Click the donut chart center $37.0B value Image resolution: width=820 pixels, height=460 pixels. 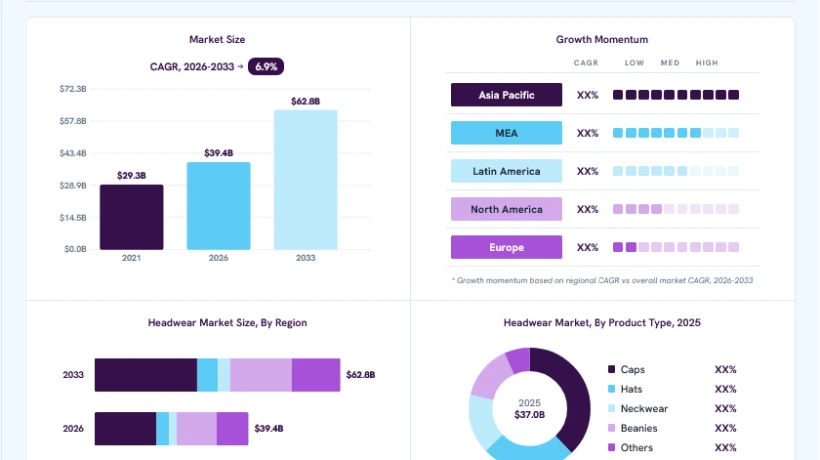[x=529, y=415]
